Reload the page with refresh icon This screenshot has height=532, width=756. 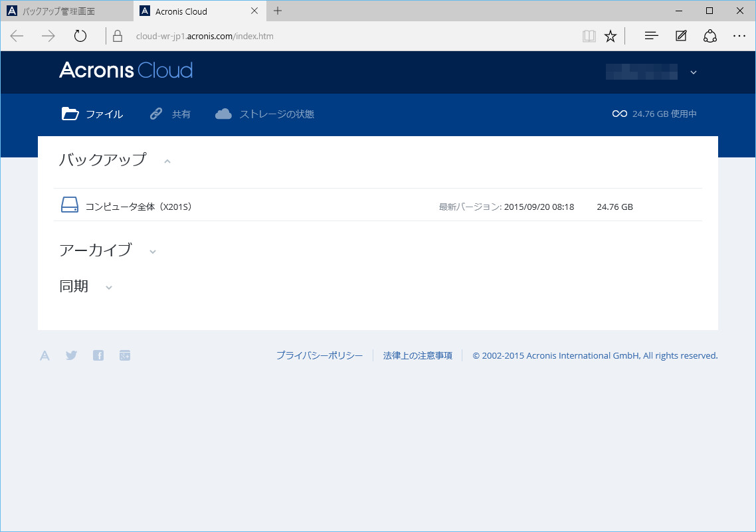pos(80,36)
